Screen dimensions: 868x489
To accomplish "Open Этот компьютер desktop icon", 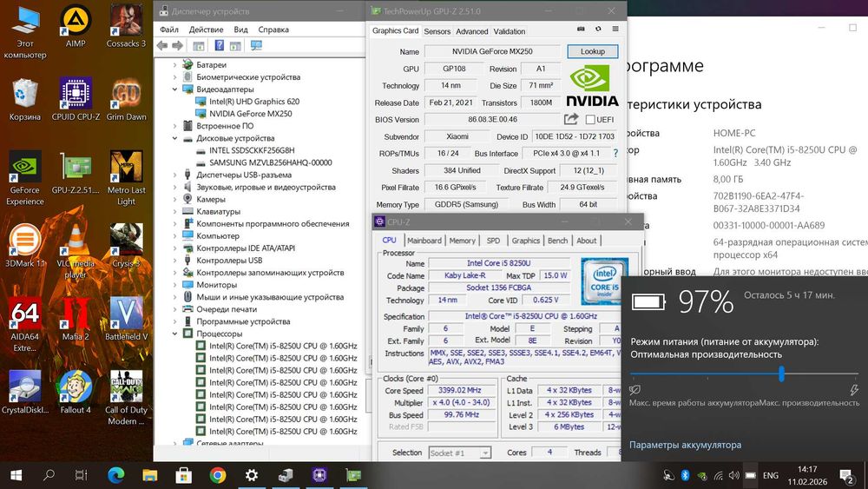I will [25, 32].
